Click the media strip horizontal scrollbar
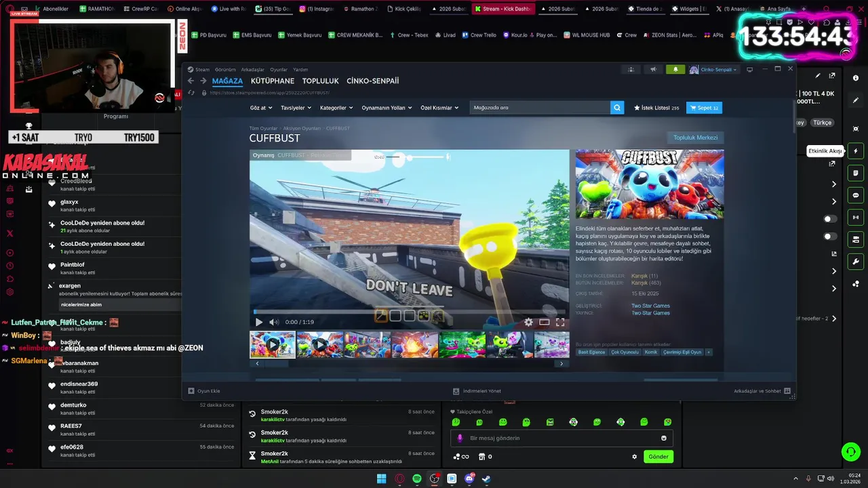 coord(410,363)
